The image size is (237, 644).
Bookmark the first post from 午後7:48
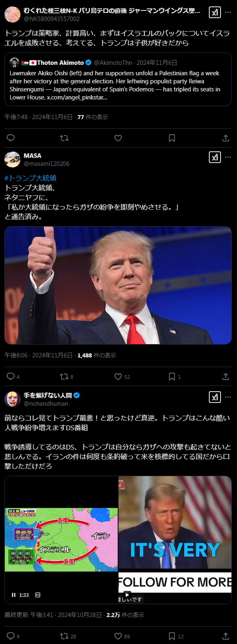(172, 138)
